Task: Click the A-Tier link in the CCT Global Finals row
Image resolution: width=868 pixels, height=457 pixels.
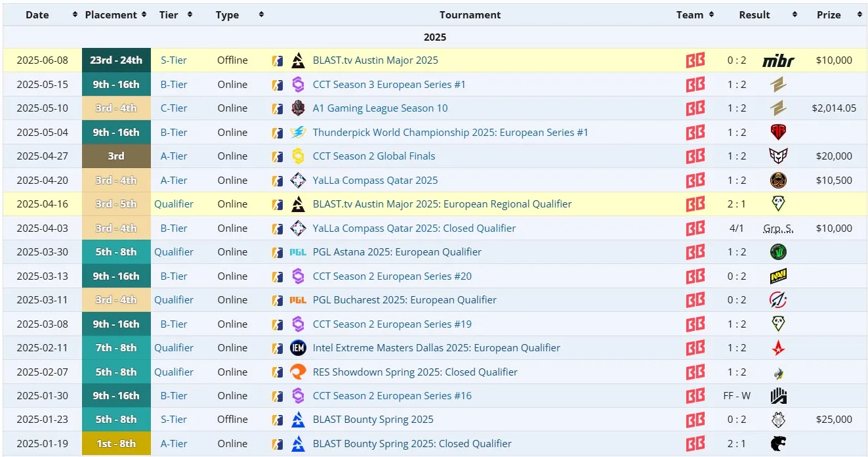Action: click(174, 156)
